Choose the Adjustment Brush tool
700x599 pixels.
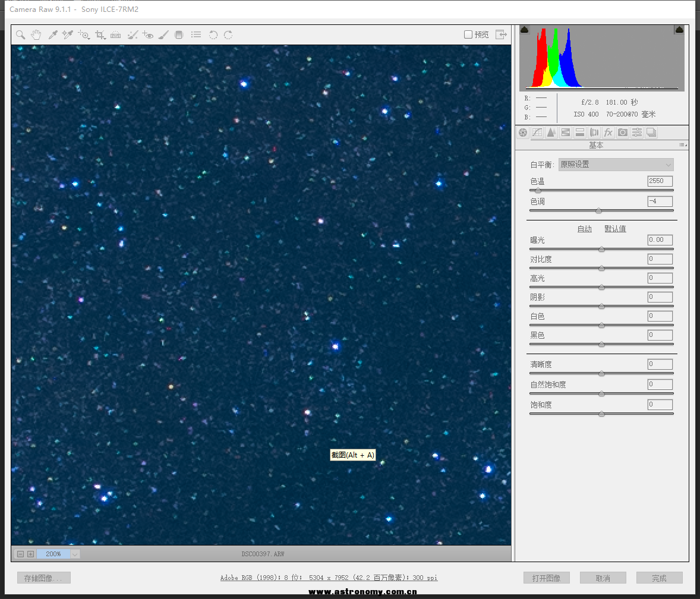click(163, 35)
